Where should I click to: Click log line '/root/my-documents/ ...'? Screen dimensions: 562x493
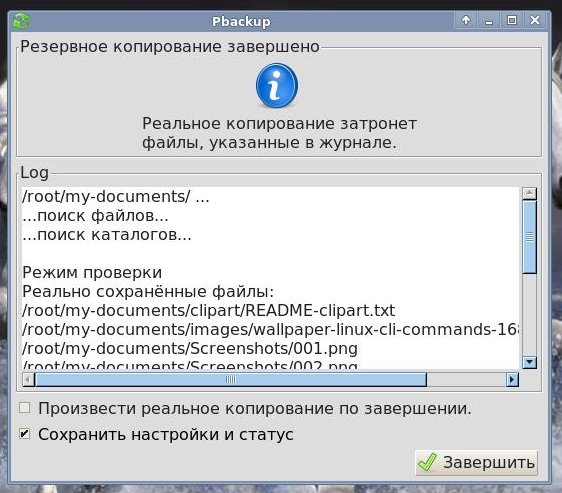pos(116,196)
